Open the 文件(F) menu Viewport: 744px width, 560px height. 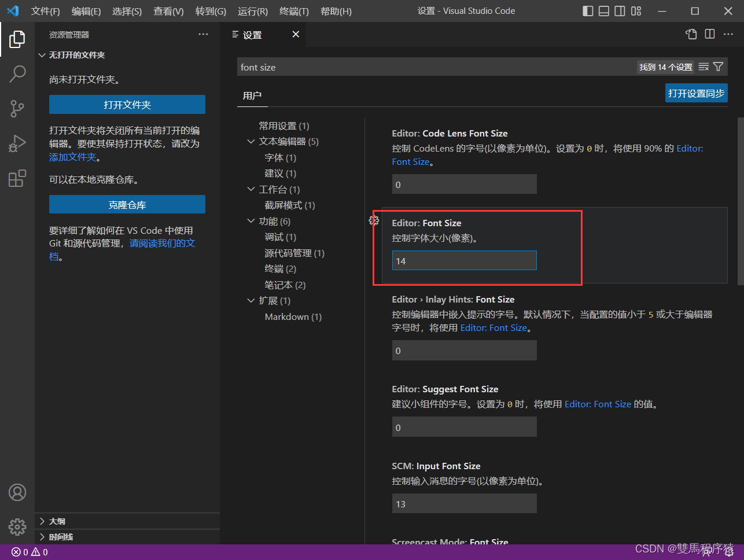45,11
